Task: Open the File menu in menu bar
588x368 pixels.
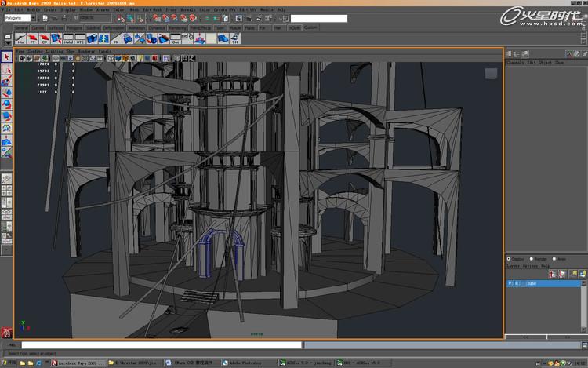Action: tap(5, 9)
